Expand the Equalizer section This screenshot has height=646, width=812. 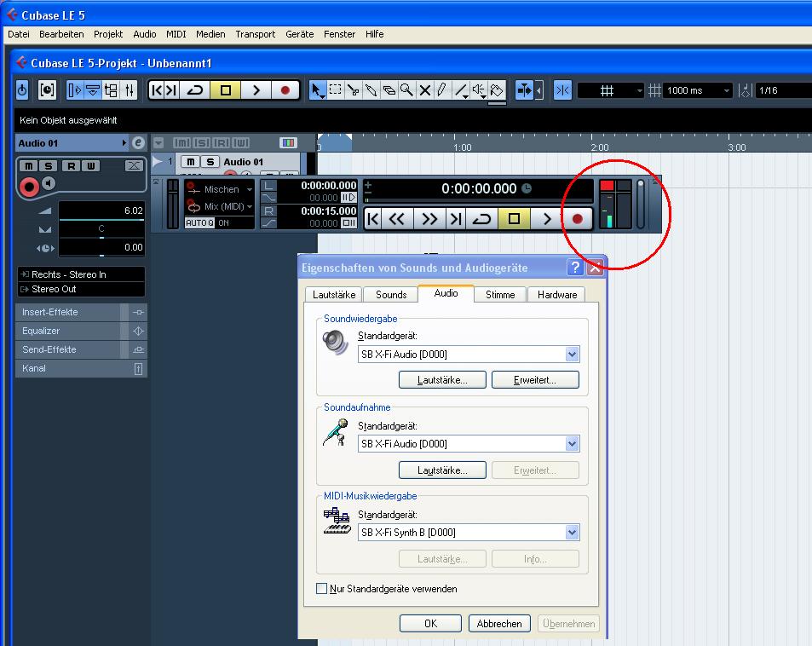pos(81,331)
